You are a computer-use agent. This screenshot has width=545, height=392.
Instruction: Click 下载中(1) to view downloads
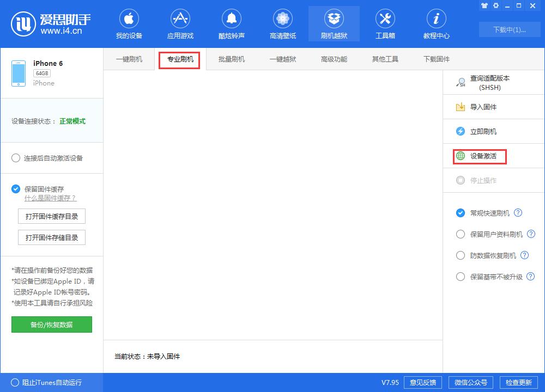pos(510,30)
